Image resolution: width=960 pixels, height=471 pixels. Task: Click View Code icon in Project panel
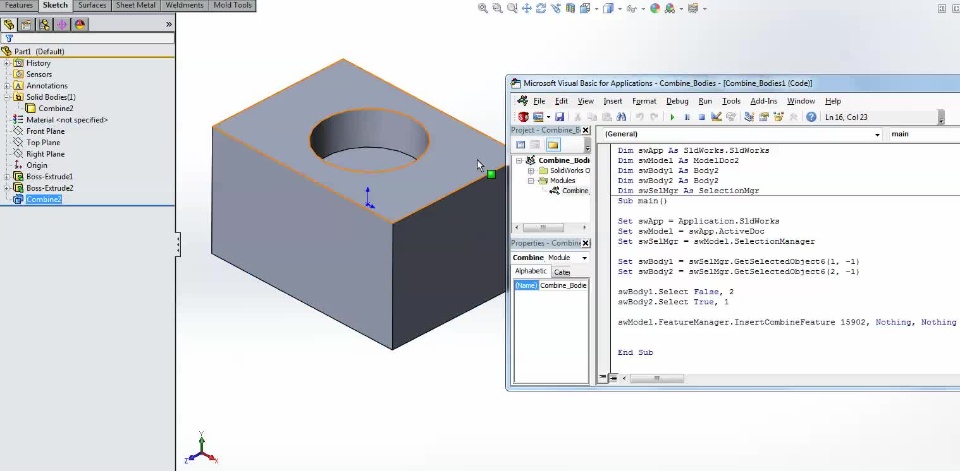520,145
